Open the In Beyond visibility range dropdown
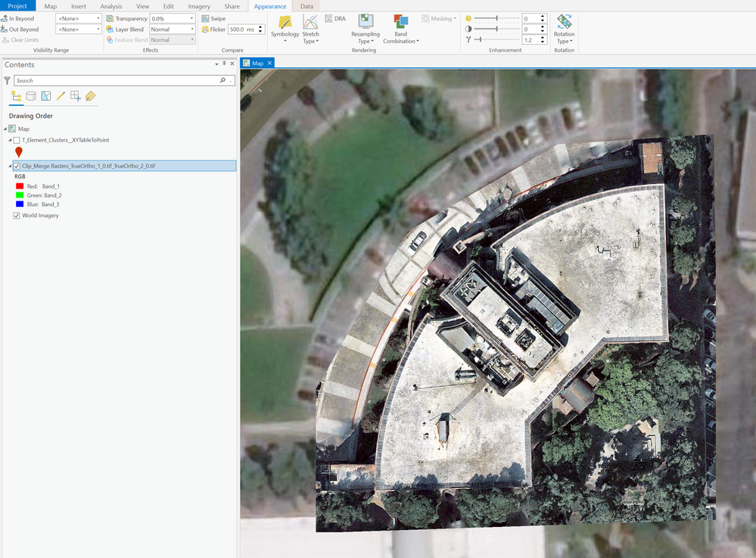Screen dimensions: 756x558 96,17
